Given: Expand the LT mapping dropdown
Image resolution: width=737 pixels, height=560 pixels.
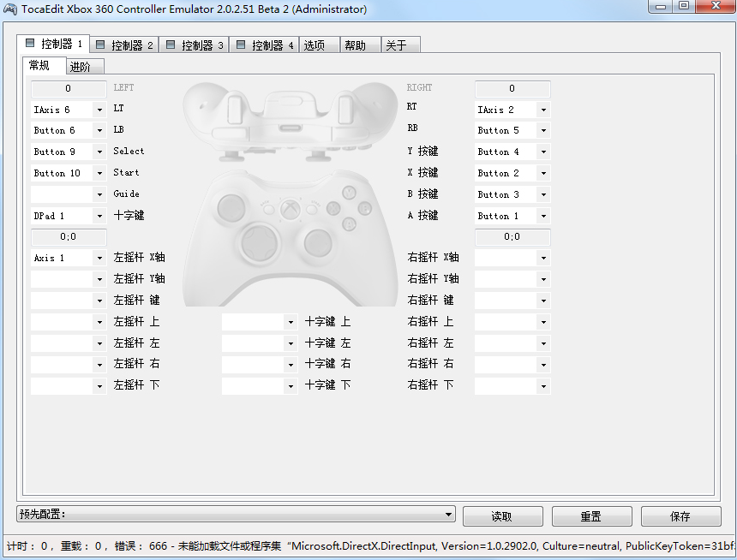Looking at the screenshot, I should pos(99,110).
